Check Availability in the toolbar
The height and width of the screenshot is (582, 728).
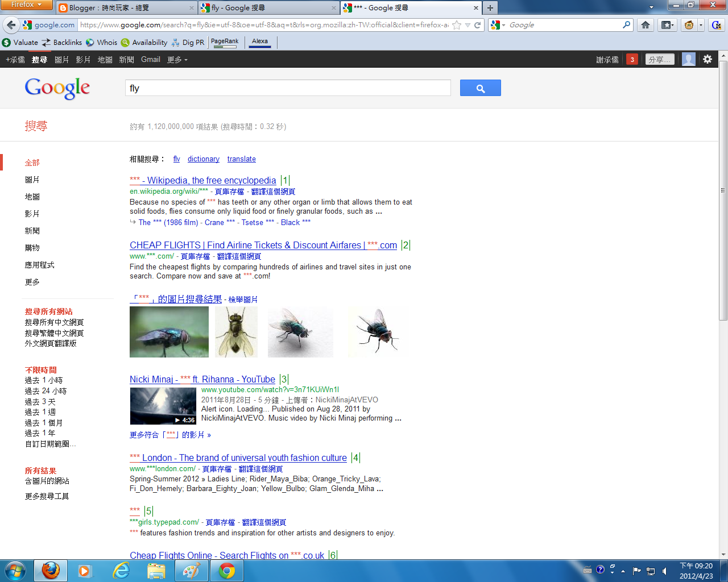pos(144,43)
